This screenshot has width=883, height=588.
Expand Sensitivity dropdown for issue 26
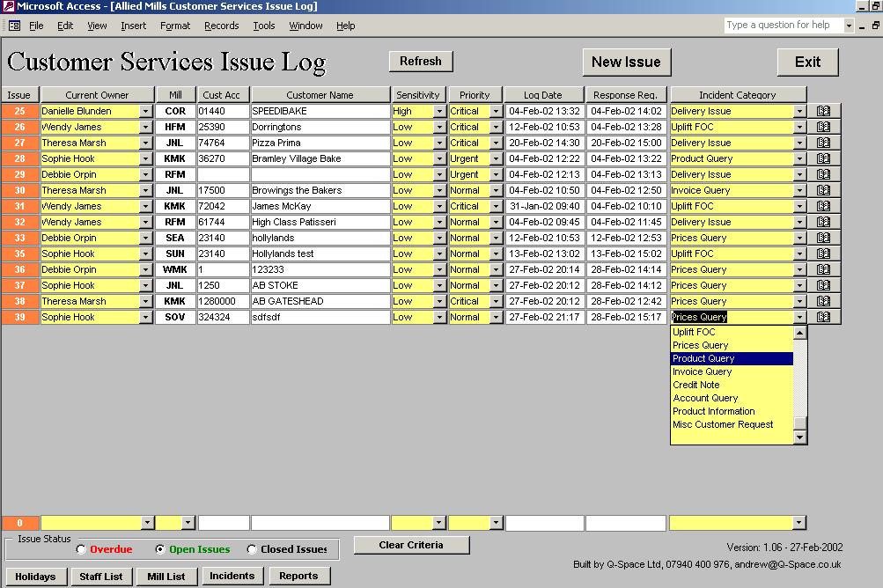pyautogui.click(x=439, y=127)
